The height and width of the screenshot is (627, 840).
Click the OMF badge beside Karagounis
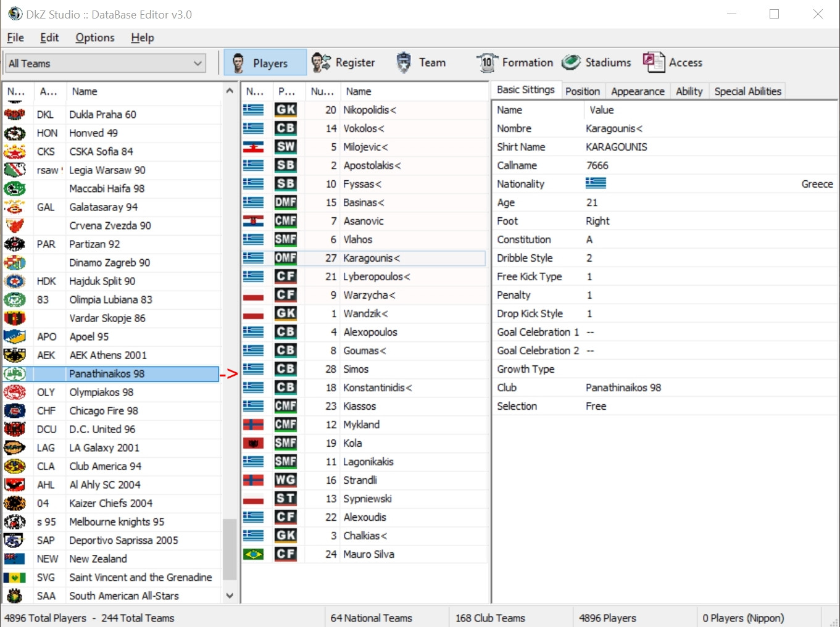tap(286, 258)
